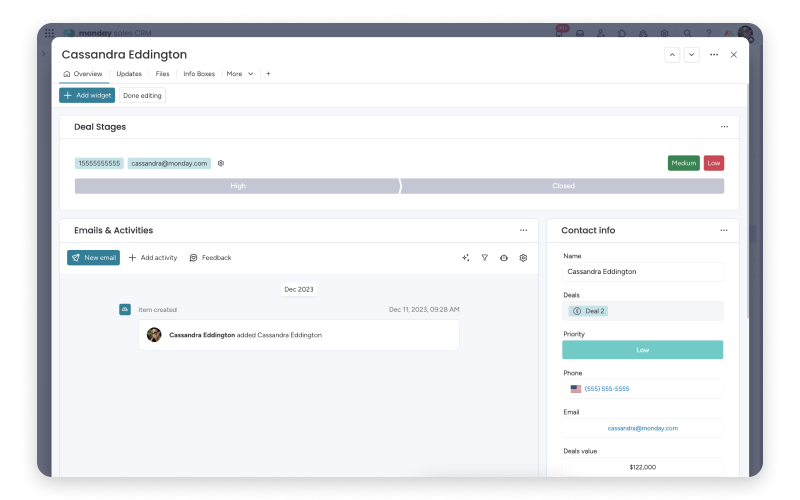This screenshot has width=800, height=500.
Task: Click the cassandra@monday.com chip in Deal Stages
Action: tap(169, 163)
